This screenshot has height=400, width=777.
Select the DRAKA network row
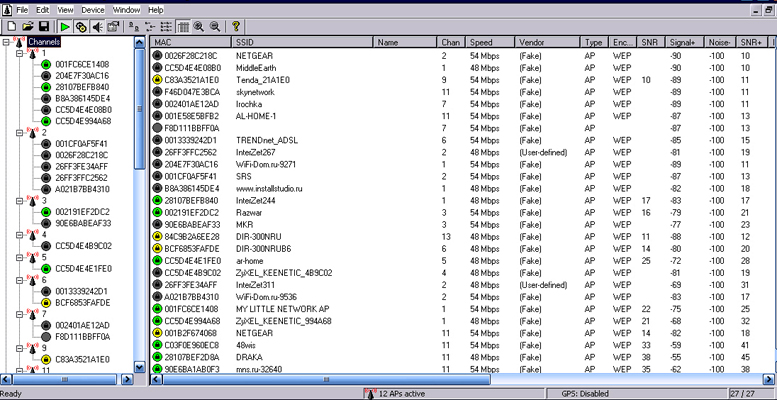[461, 357]
